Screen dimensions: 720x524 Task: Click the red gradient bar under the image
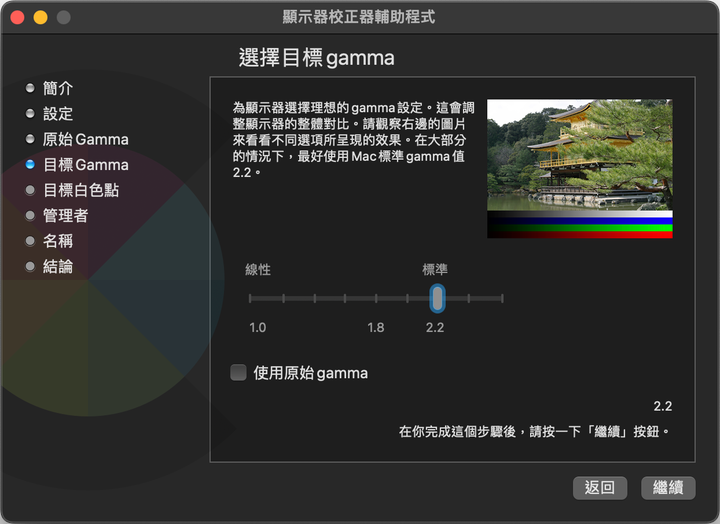click(x=579, y=235)
